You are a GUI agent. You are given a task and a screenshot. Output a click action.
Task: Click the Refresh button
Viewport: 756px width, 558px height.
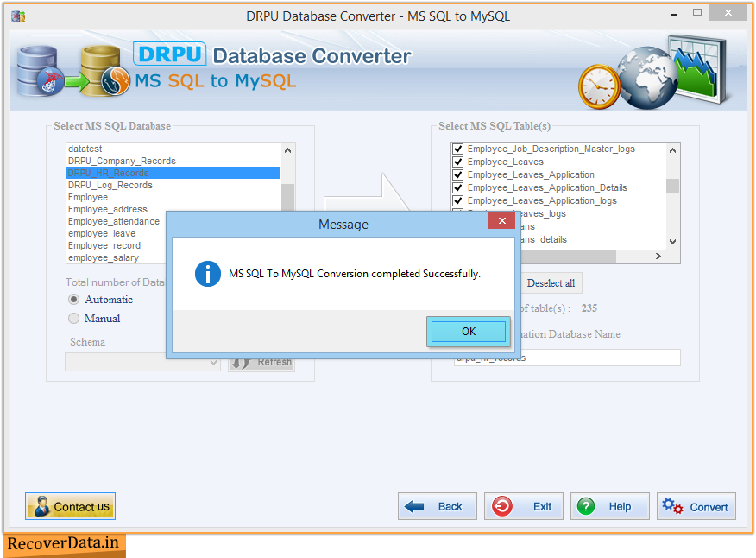pyautogui.click(x=261, y=362)
